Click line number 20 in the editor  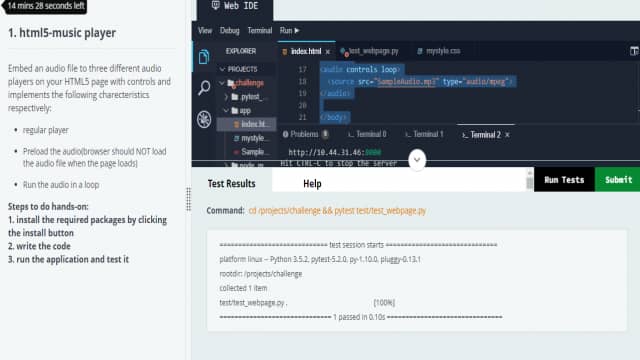point(302,106)
